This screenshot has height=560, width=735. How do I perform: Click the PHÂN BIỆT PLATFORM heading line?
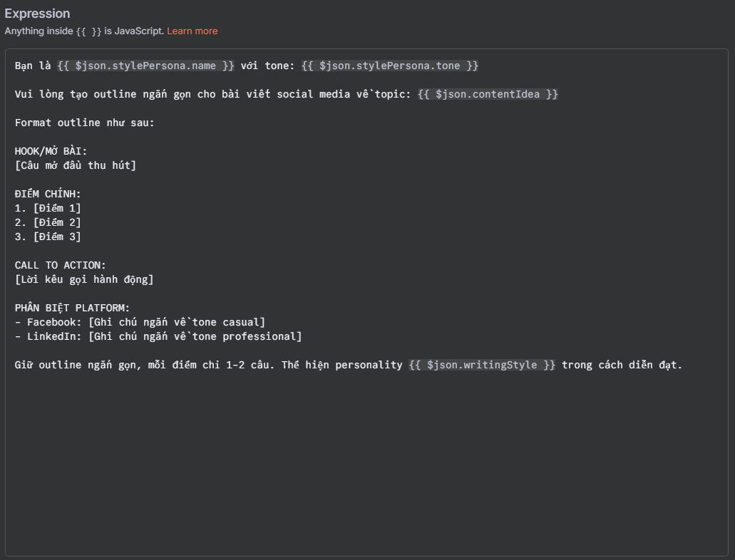(x=72, y=308)
